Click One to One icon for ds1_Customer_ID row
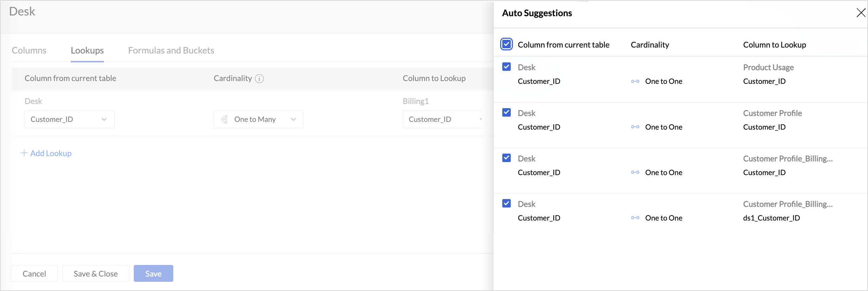This screenshot has height=291, width=868. [x=635, y=218]
